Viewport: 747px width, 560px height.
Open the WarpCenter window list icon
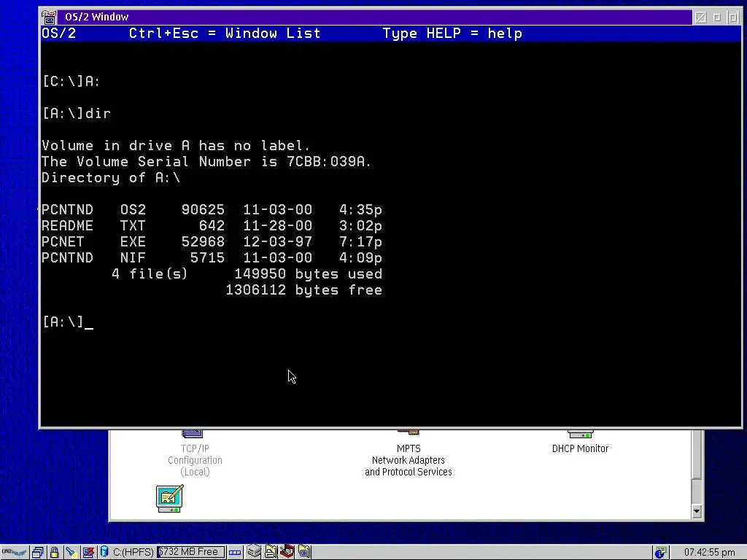pos(38,553)
